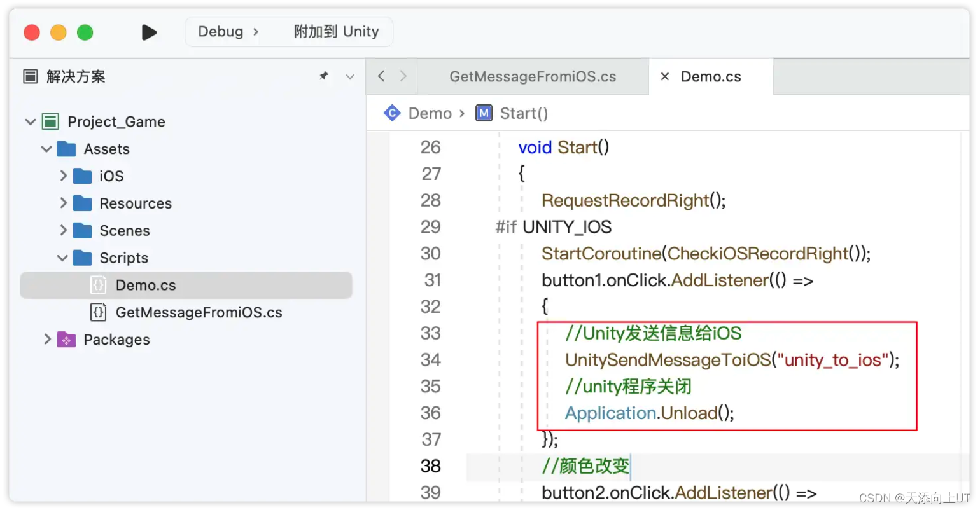Expand the Scenes folder
980x510 pixels.
[x=63, y=230]
